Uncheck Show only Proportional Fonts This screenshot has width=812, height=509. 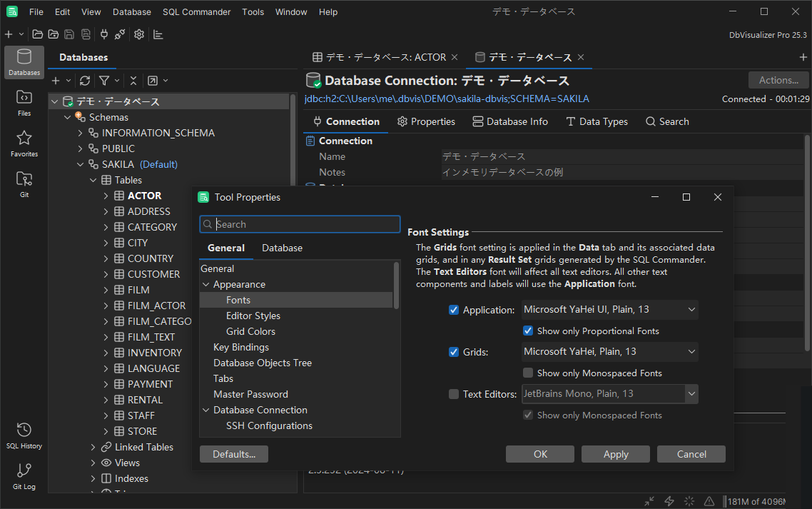528,331
